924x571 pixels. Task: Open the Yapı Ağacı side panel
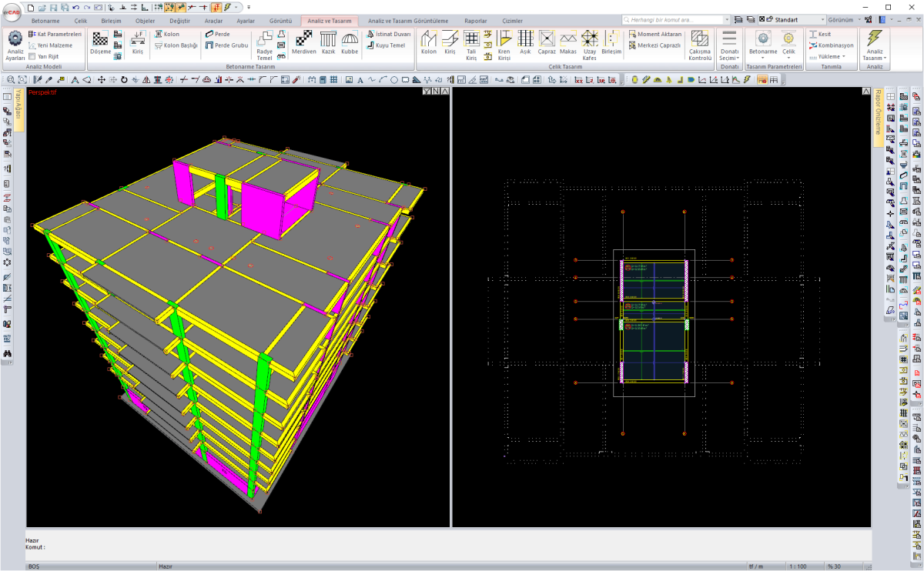tap(19, 109)
